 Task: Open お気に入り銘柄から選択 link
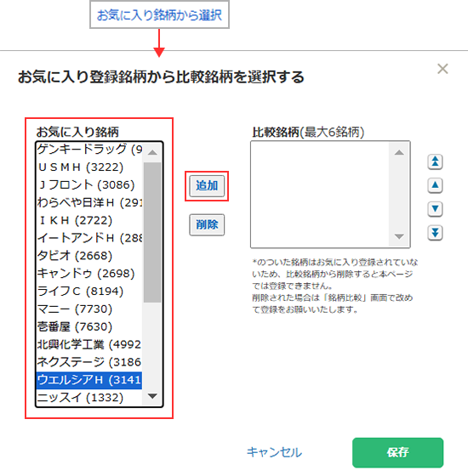click(159, 15)
